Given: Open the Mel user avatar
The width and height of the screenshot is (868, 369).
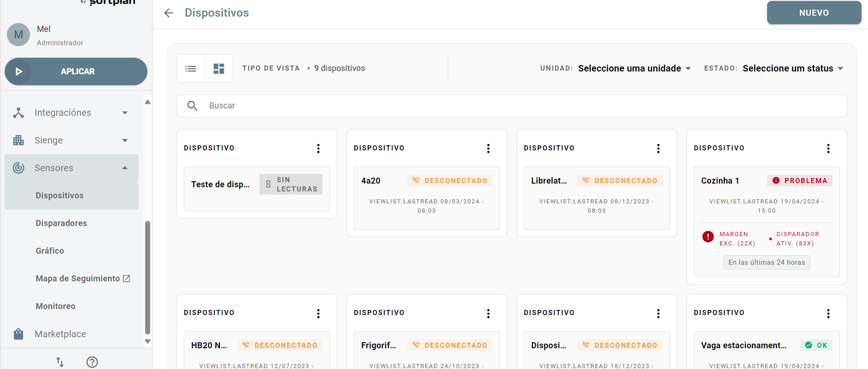Looking at the screenshot, I should [18, 35].
